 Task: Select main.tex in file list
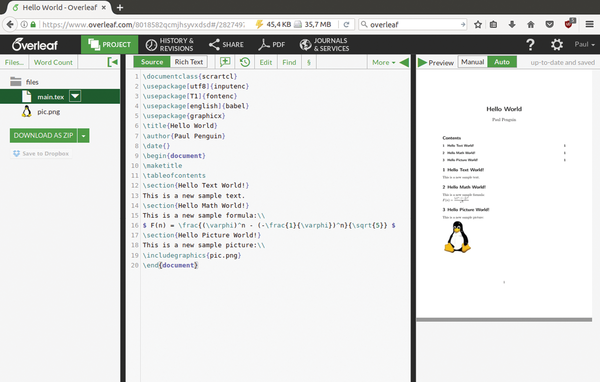coord(51,96)
